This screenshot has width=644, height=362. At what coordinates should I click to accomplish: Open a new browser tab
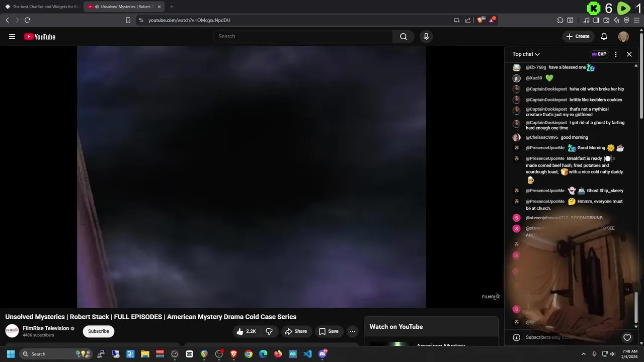[172, 7]
